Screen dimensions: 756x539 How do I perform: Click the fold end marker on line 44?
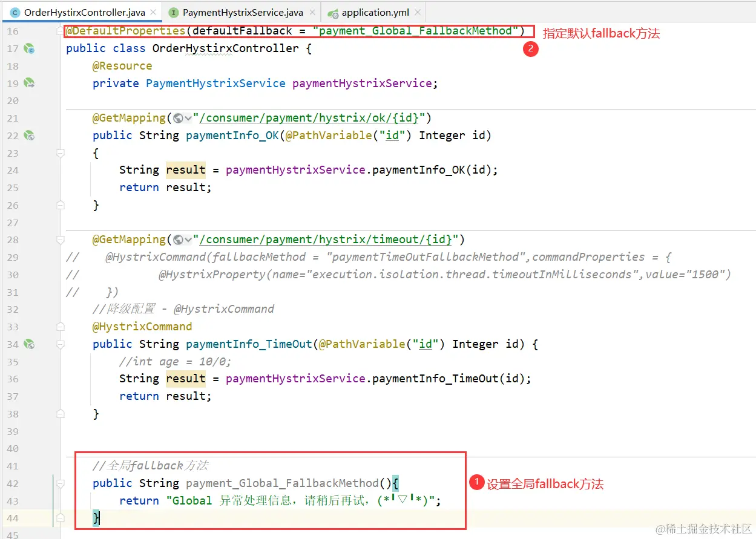[60, 518]
